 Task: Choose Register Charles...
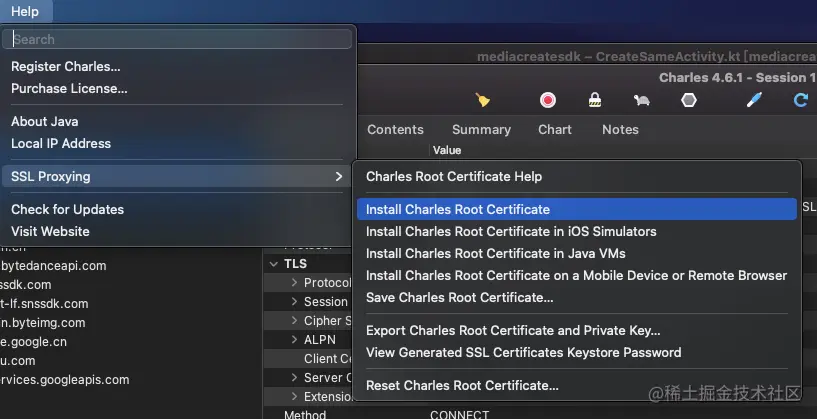pyautogui.click(x=66, y=67)
